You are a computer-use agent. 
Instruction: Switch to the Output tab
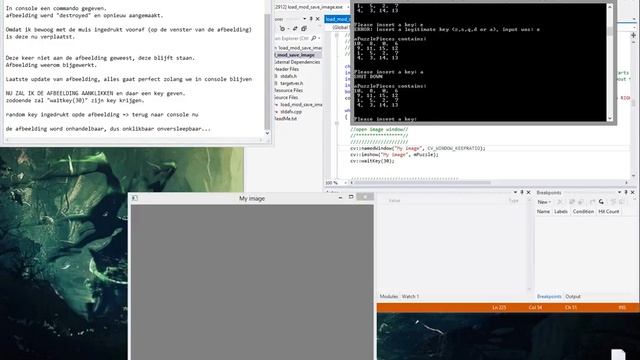click(x=573, y=296)
